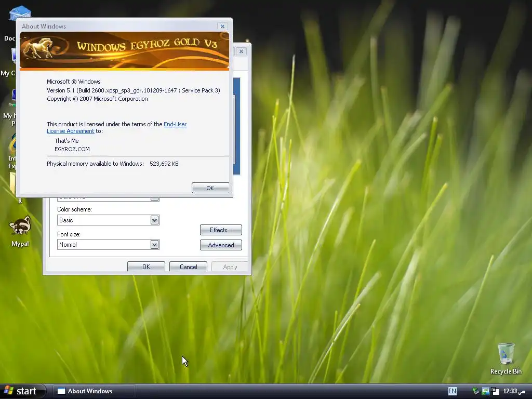The image size is (532, 399).
Task: Click the About Windows taskbar button
Action: click(x=94, y=391)
